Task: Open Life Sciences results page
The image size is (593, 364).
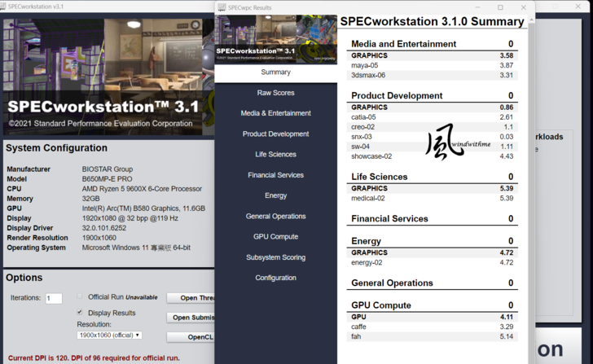Action: click(x=275, y=154)
